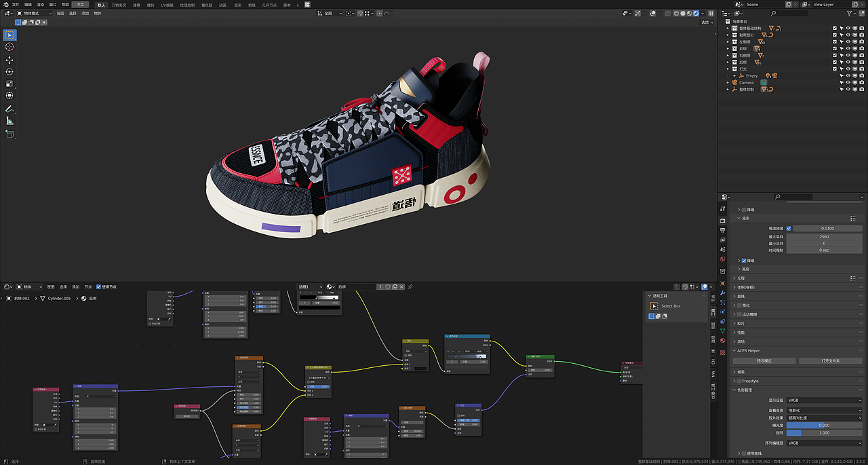
Task: Toggle exclude checkbox for 鞋带部分 collection
Action: (x=835, y=35)
